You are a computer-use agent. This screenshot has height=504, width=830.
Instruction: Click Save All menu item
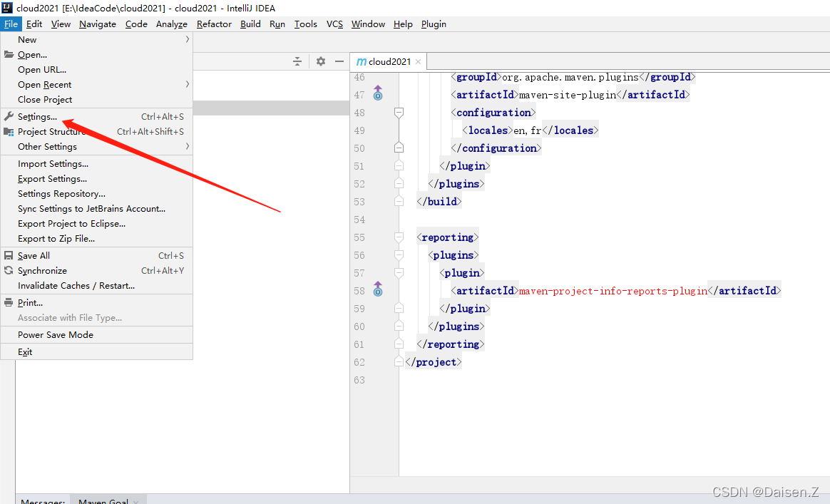pos(96,256)
